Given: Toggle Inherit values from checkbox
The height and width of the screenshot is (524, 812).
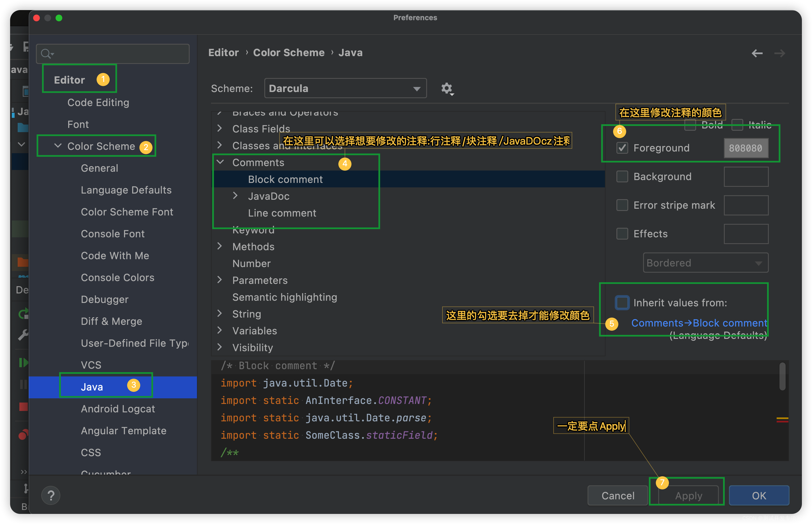Looking at the screenshot, I should coord(622,302).
